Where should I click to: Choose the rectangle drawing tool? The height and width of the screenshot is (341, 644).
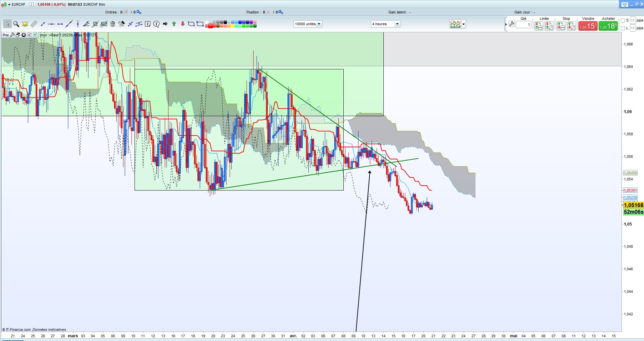(200, 24)
